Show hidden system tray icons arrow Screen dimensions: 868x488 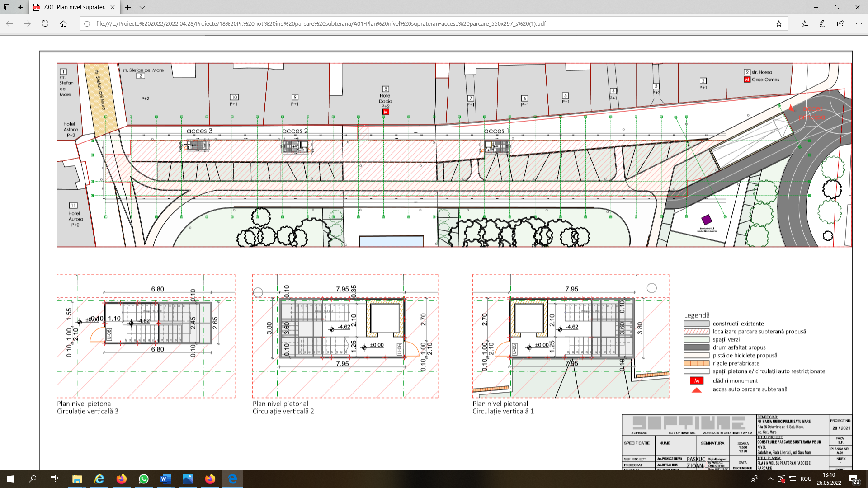pos(770,479)
